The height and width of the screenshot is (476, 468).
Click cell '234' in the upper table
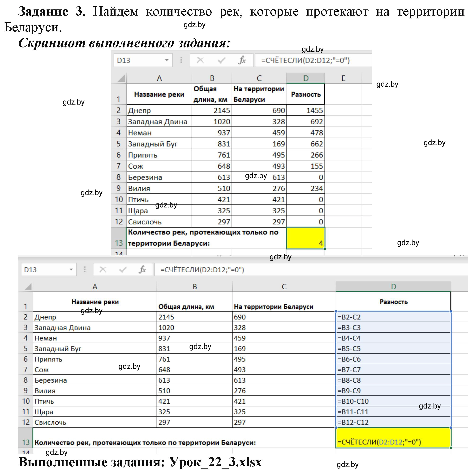point(305,188)
